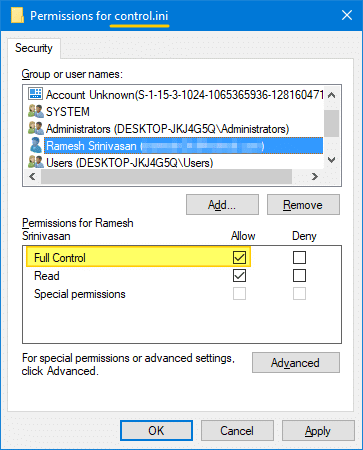Click the user list's vertical scrollbar thumb
Viewport: 363px width, 450px height.
(x=331, y=123)
